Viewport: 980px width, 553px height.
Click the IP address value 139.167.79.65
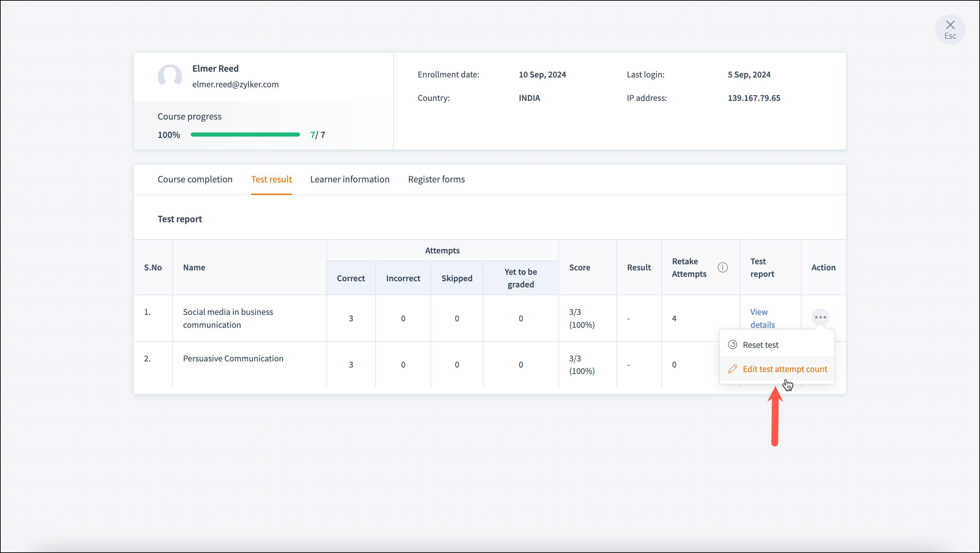pyautogui.click(x=754, y=98)
